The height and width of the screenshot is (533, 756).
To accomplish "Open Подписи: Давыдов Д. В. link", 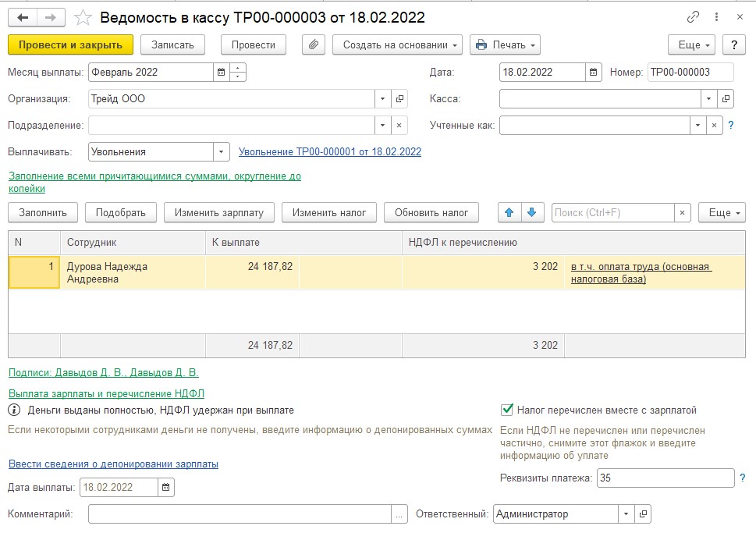I will (x=104, y=372).
